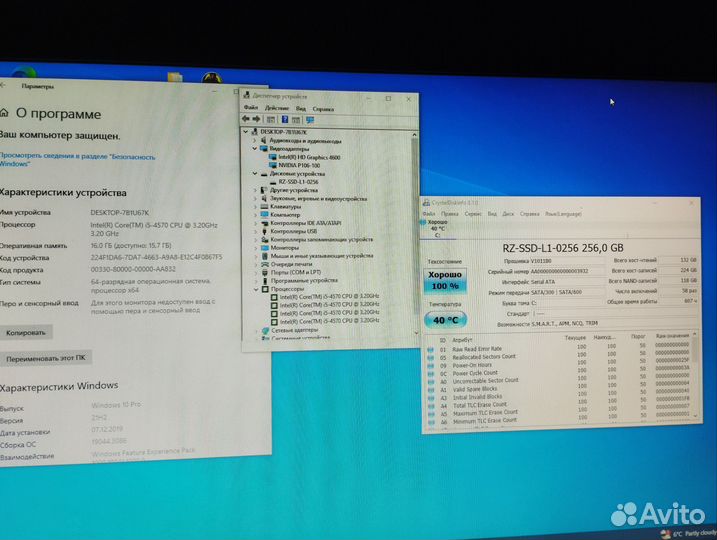Viewport: 717px width, 540px height.
Task: Click the Копировать button in Settings
Action: (x=26, y=332)
